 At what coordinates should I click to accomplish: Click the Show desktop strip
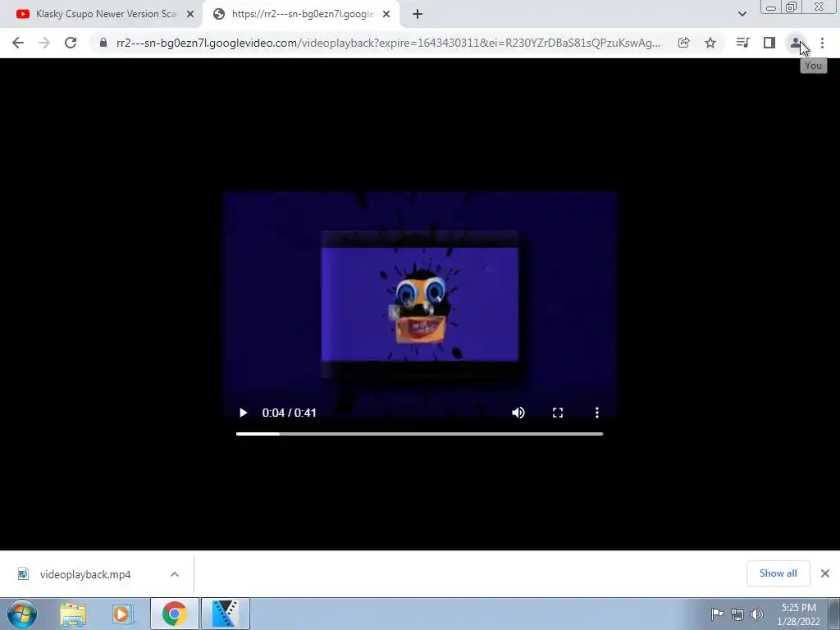point(834,614)
